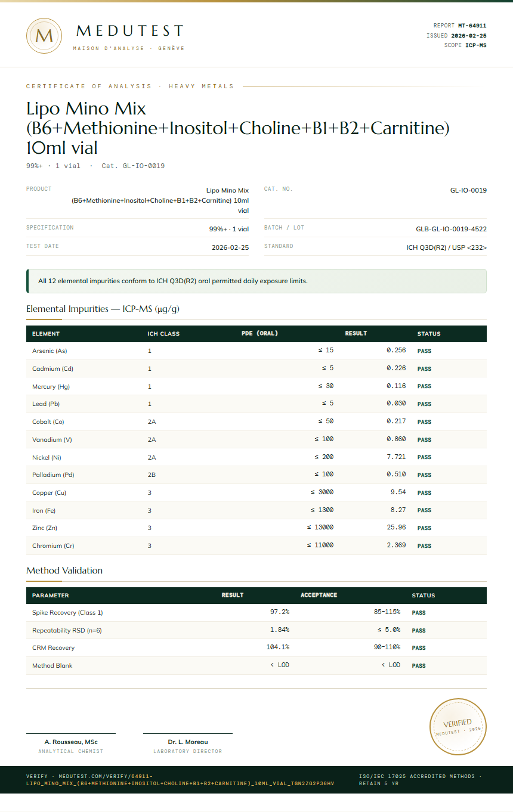
Task: Click the Cadmium (Cd) row label
Action: click(52, 369)
